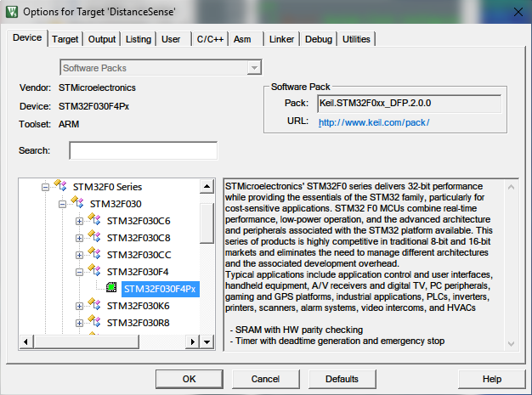Screen dimensions: 532x395
Task: Expand the STM32F030C8 node
Action: (79, 238)
